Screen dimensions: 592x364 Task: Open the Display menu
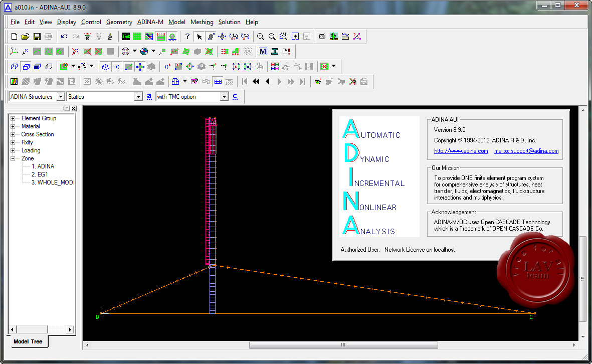pos(67,22)
